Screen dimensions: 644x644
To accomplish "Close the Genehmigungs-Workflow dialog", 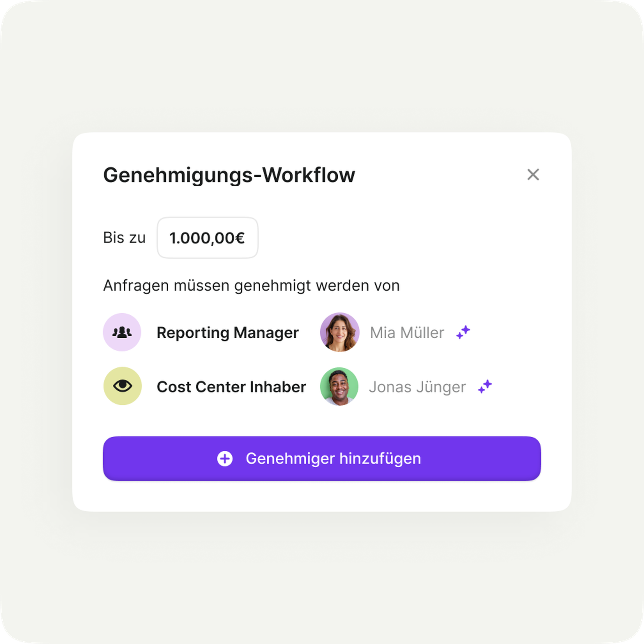I will 533,174.
